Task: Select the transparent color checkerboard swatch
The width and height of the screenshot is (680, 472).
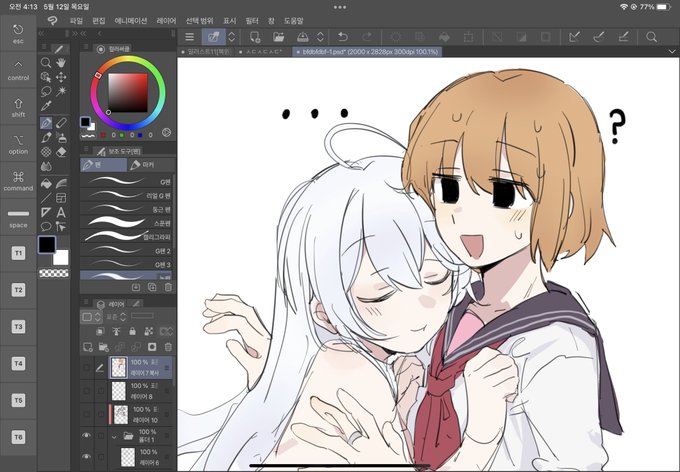Action: coord(54,273)
